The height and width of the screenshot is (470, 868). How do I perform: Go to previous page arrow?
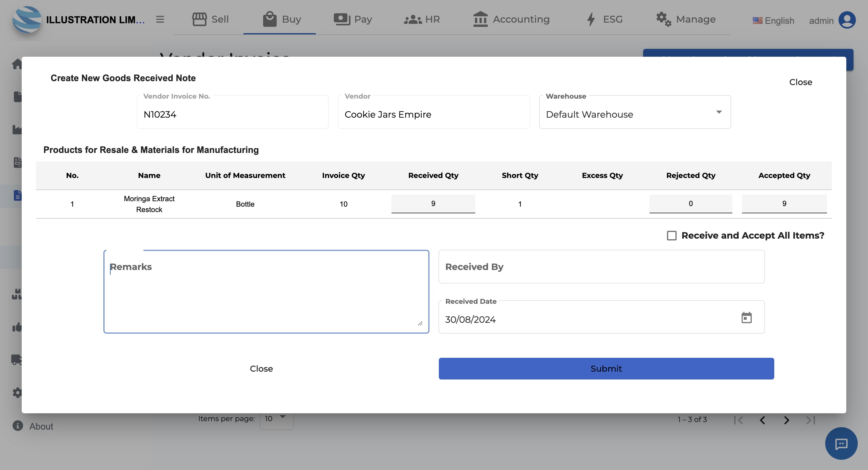(x=762, y=420)
